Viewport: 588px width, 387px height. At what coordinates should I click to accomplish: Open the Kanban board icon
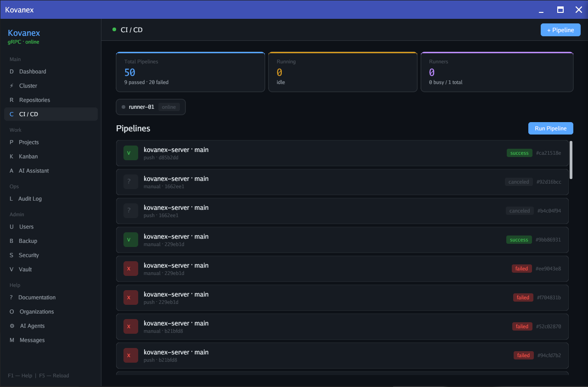pos(11,156)
